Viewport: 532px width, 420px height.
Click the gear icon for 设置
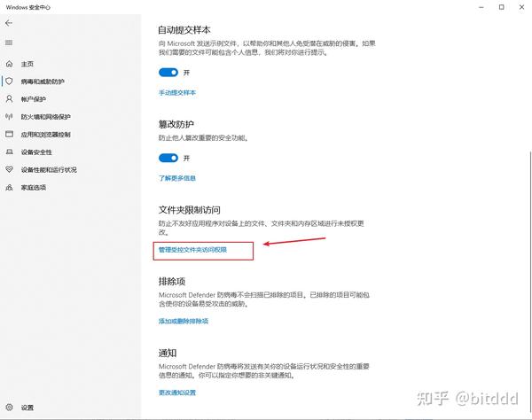tap(9, 407)
